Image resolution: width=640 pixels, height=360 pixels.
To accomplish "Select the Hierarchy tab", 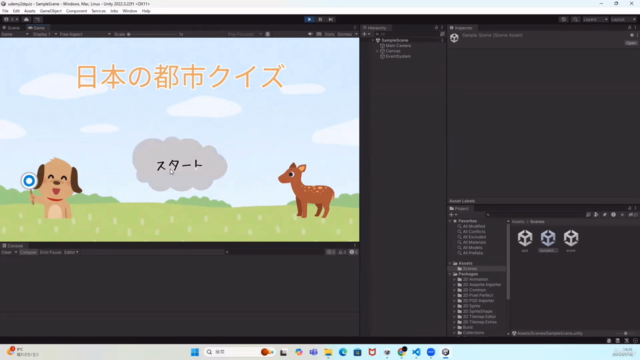I will tap(375, 28).
